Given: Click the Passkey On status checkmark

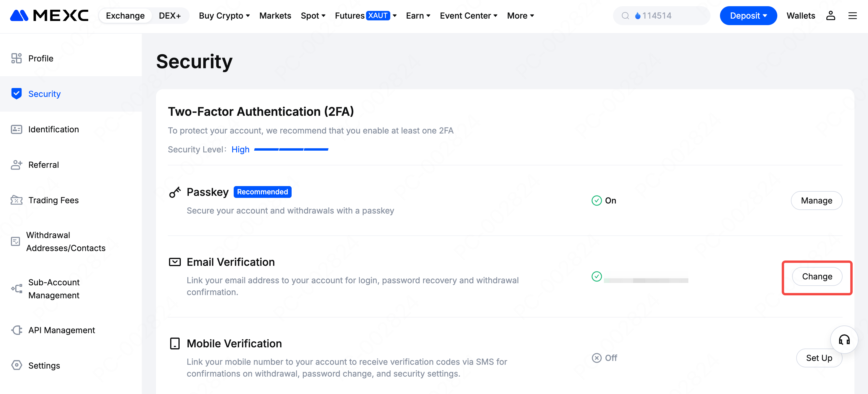Looking at the screenshot, I should 596,201.
